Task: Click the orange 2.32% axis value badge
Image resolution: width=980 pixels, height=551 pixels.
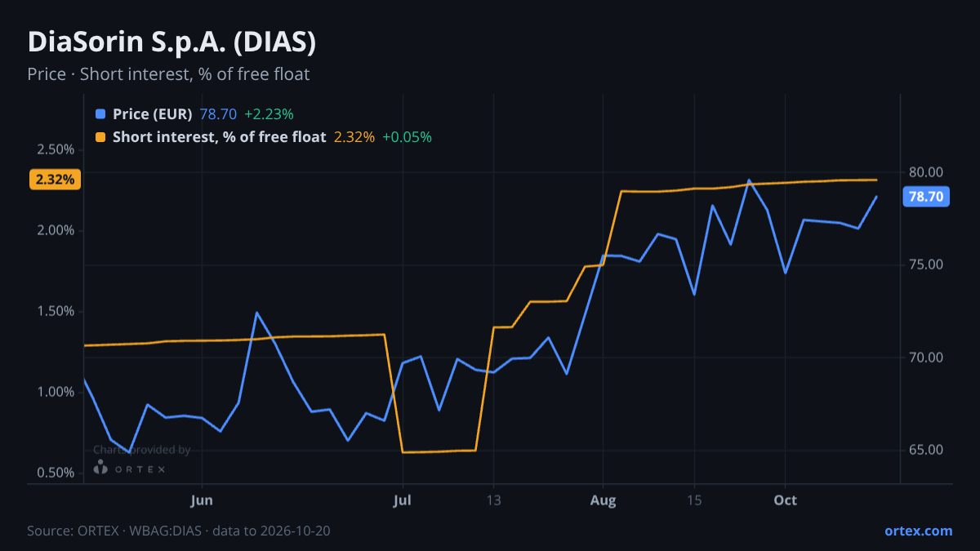Action: click(x=55, y=179)
